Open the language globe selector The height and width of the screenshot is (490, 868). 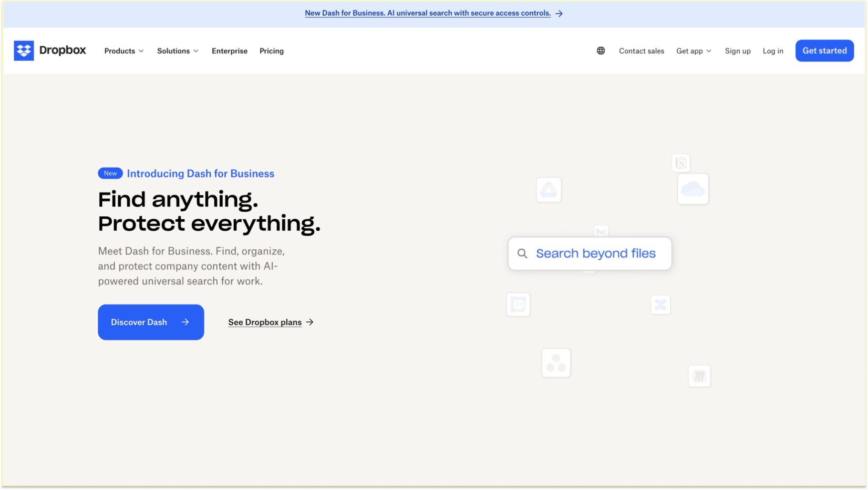(601, 51)
